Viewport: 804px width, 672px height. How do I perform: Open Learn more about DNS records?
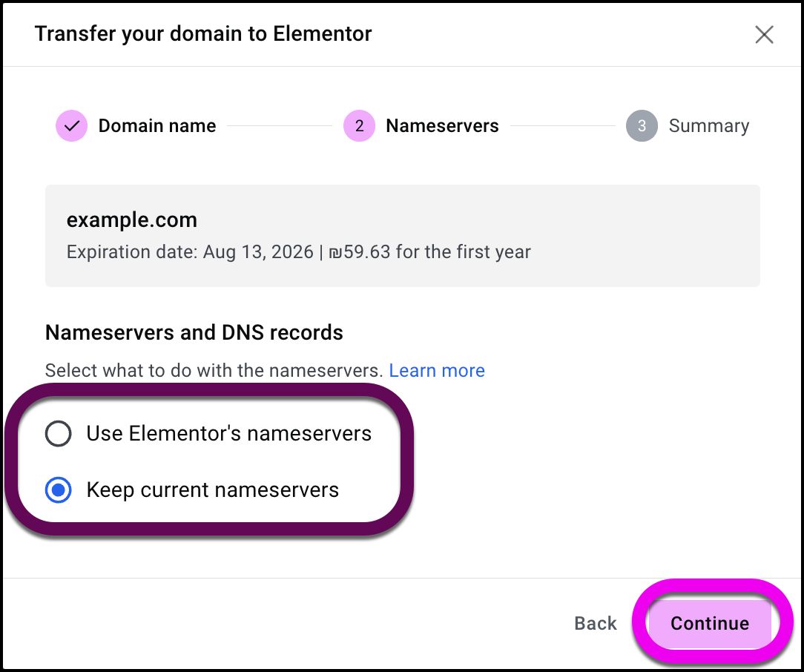coord(437,370)
